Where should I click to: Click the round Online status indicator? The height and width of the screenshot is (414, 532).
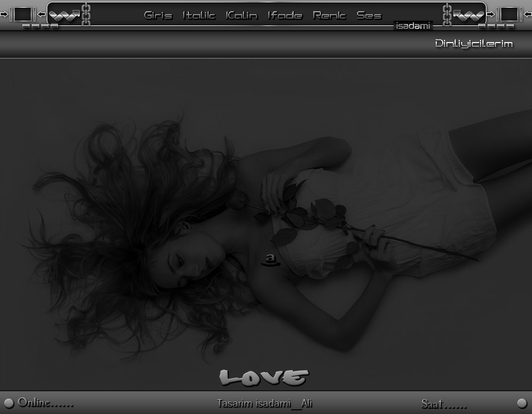coord(8,403)
